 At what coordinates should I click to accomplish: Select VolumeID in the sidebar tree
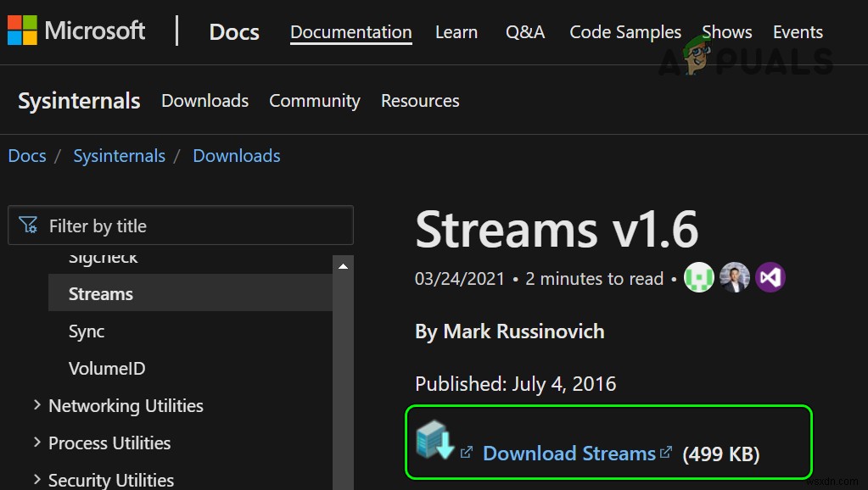[x=107, y=368]
